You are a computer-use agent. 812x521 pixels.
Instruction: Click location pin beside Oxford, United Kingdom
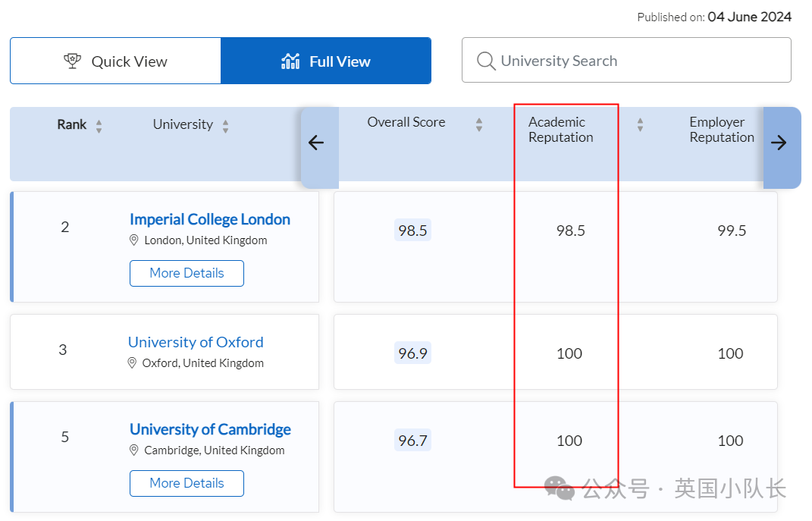[133, 363]
